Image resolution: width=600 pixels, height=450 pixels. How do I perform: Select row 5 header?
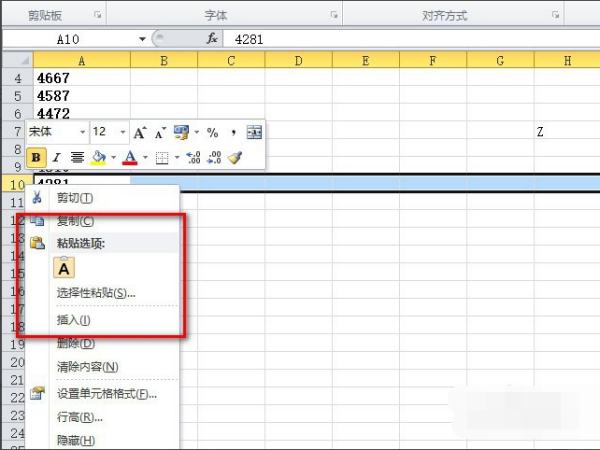click(x=18, y=96)
